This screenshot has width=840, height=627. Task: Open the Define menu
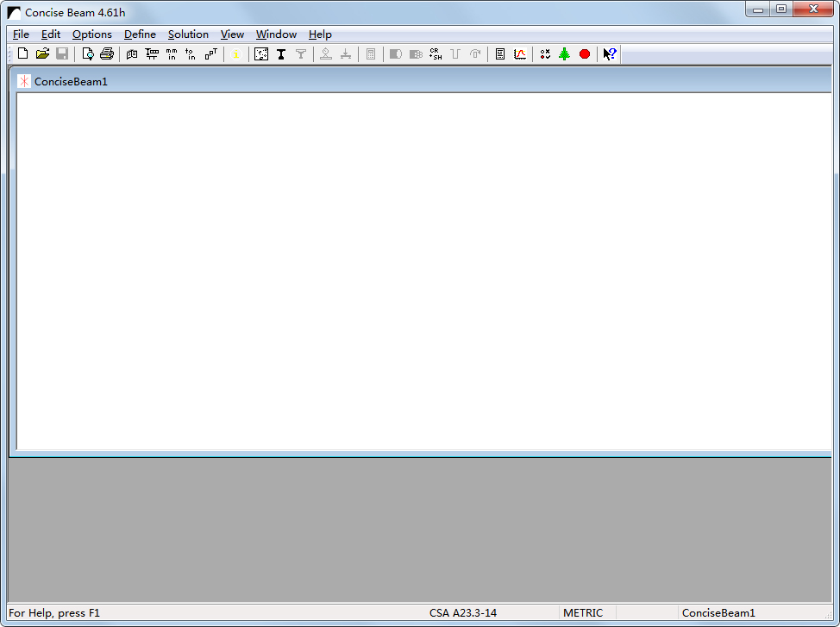click(140, 34)
